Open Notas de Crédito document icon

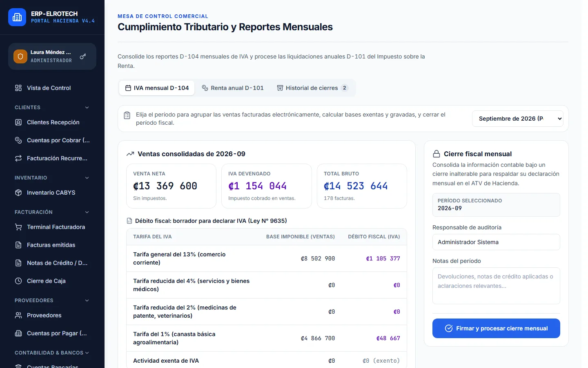click(18, 263)
